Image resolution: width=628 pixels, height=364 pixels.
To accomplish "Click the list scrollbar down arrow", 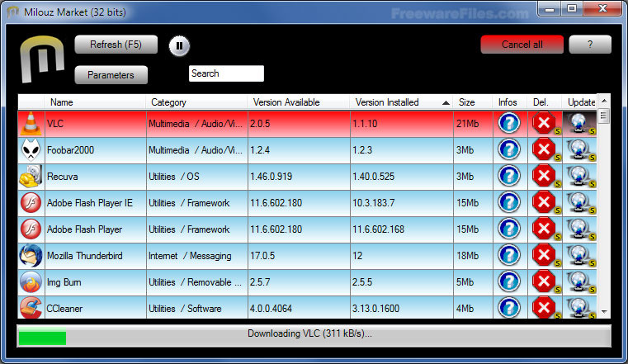I will click(x=604, y=311).
